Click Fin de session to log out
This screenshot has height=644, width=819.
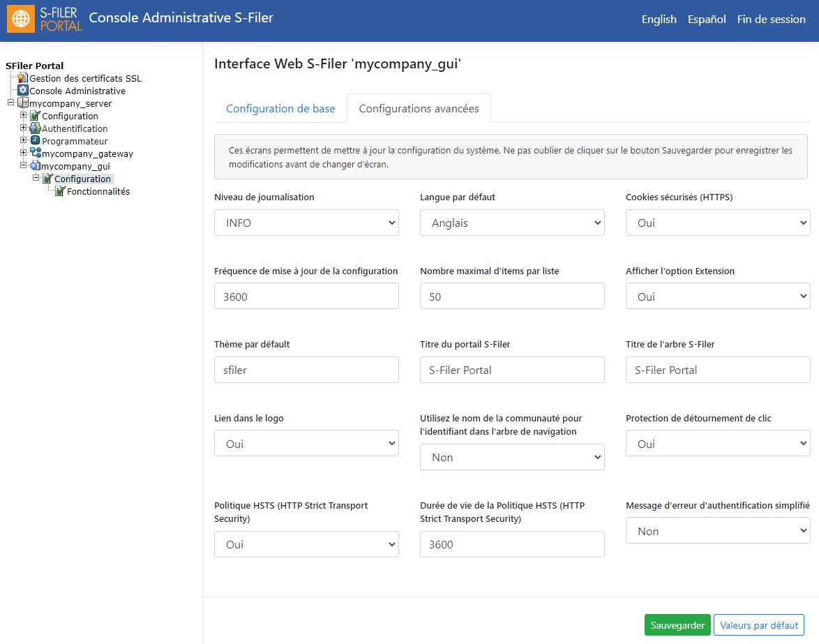coord(771,20)
